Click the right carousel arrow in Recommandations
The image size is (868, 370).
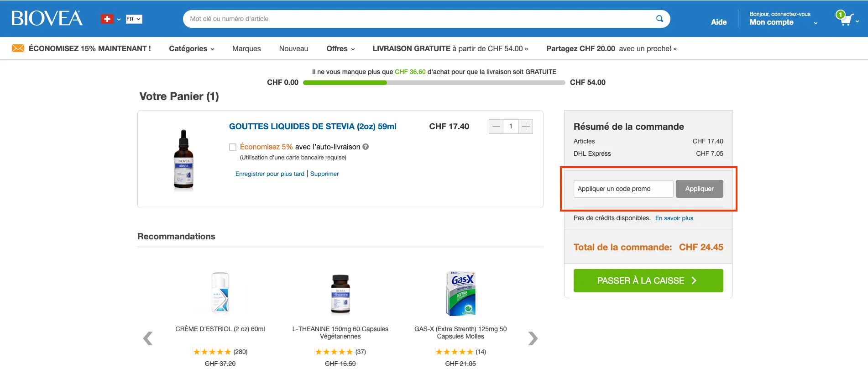pos(533,338)
